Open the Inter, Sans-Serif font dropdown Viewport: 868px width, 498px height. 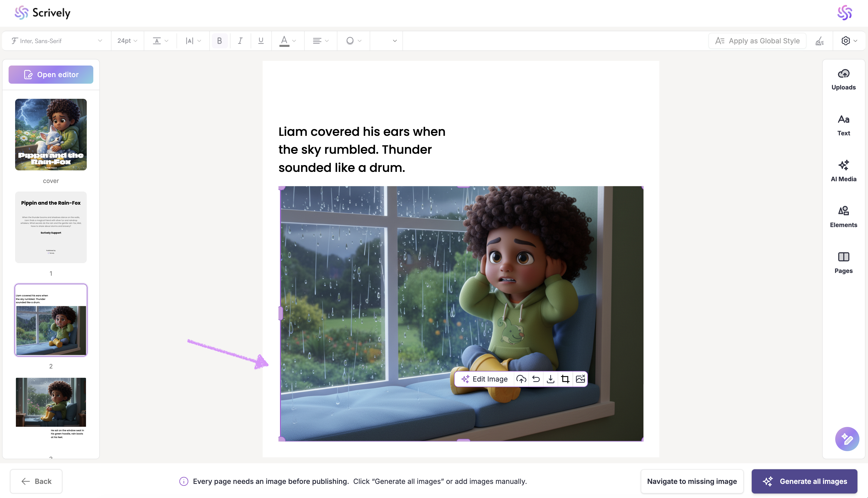click(56, 41)
